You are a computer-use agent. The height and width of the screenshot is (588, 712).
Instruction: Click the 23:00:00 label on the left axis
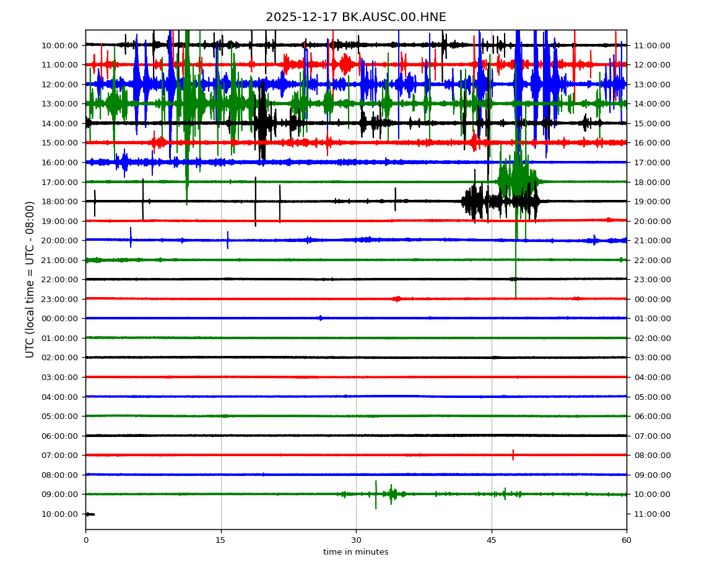[x=59, y=299]
